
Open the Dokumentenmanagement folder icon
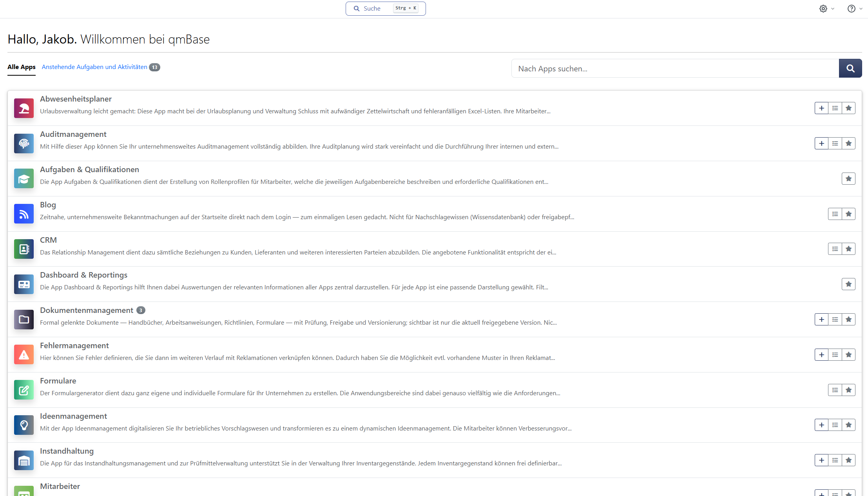point(24,320)
